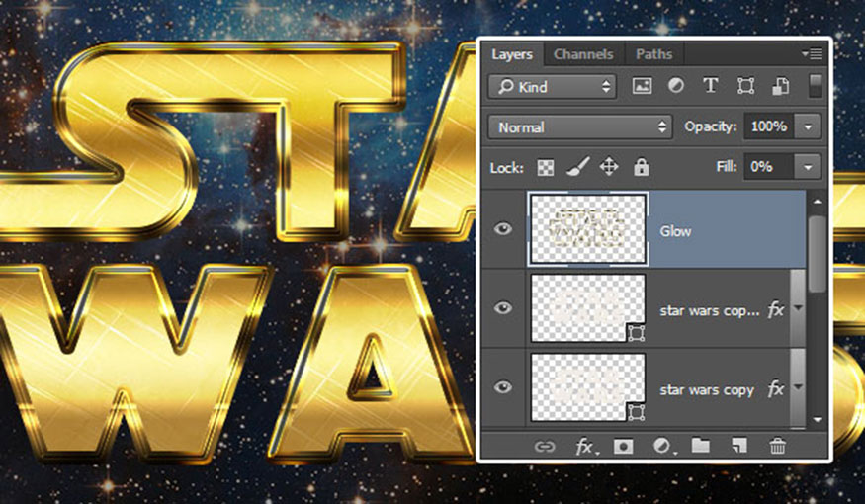Toggle layer filtering switch on/off
This screenshot has width=865, height=504.
815,87
